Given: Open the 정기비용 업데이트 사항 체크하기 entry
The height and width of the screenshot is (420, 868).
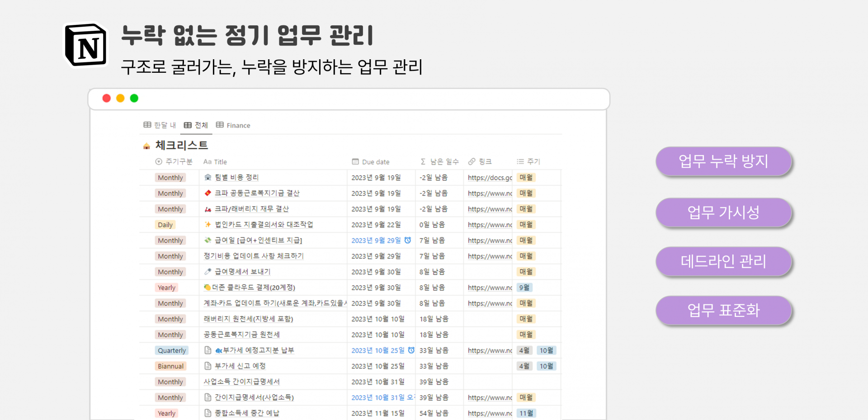Looking at the screenshot, I should [x=253, y=256].
